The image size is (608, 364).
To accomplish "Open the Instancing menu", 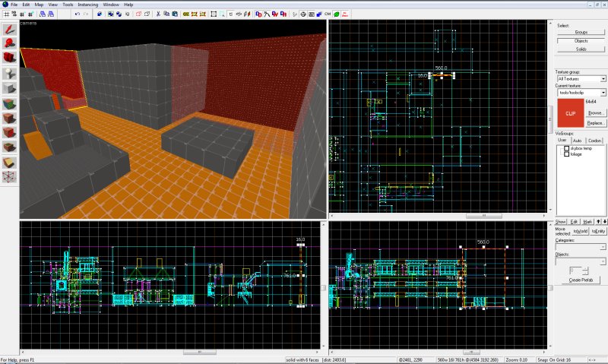I will 88,5.
